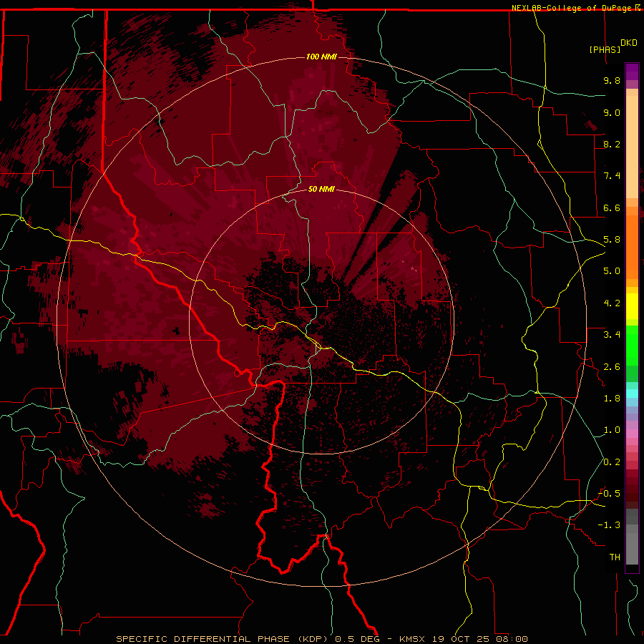Click the 50 NMI range ring label
The width and height of the screenshot is (644, 644).
[x=321, y=189]
